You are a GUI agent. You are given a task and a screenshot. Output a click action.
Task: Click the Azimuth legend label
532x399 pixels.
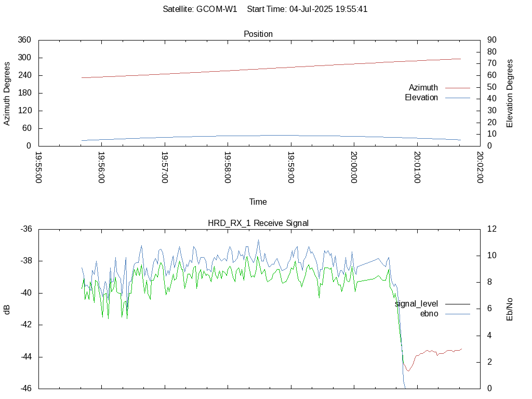tap(423, 87)
